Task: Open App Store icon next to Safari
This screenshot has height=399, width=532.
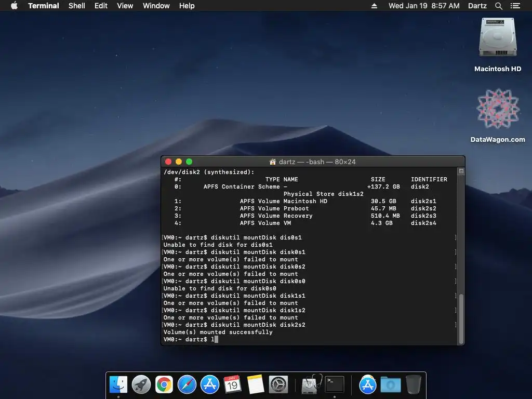Action: (210, 384)
